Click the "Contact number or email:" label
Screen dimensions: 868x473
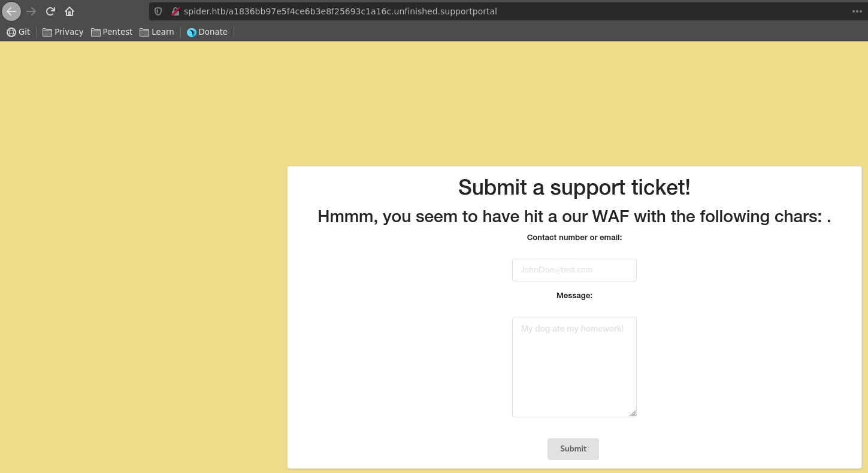[x=574, y=238]
